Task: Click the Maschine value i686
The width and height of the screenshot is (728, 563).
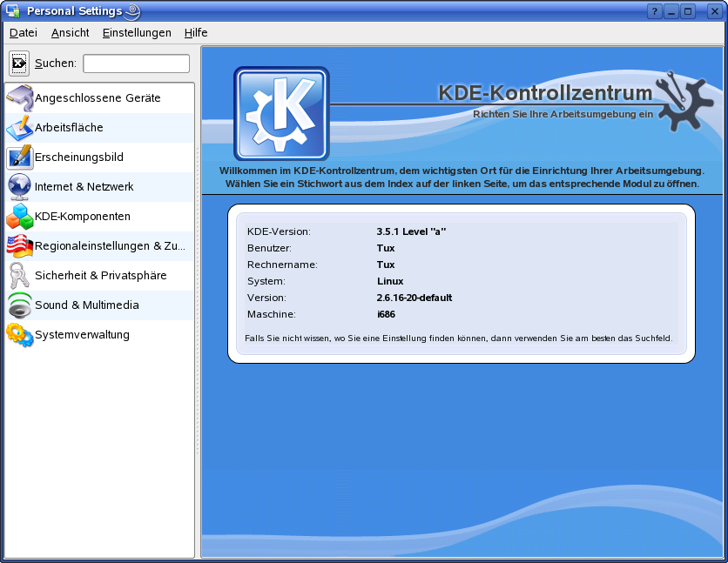Action: tap(386, 314)
